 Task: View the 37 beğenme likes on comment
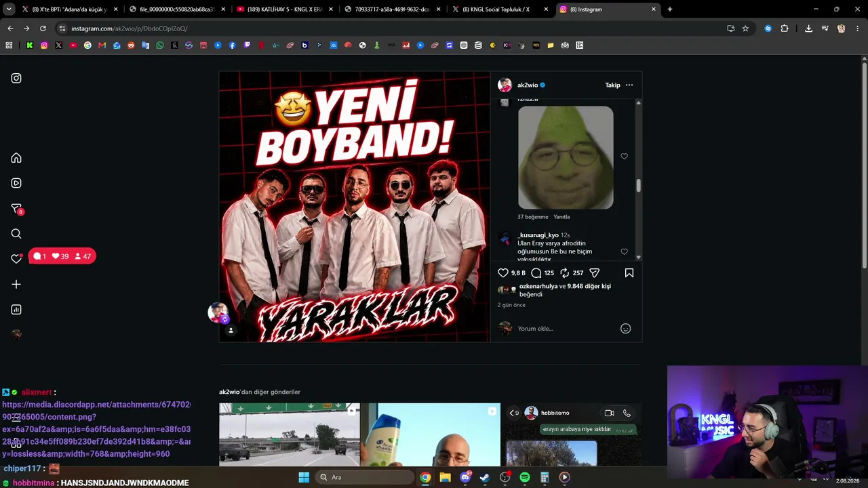coord(532,217)
